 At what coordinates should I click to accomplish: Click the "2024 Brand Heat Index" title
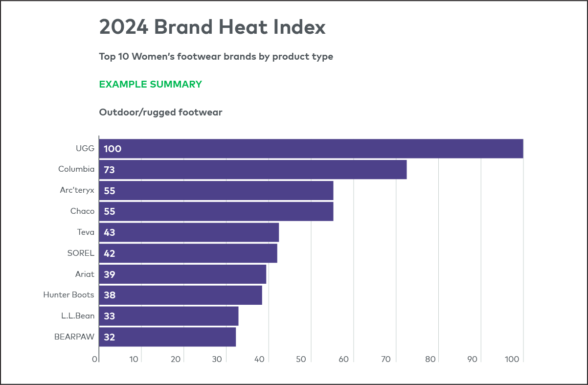coord(212,27)
